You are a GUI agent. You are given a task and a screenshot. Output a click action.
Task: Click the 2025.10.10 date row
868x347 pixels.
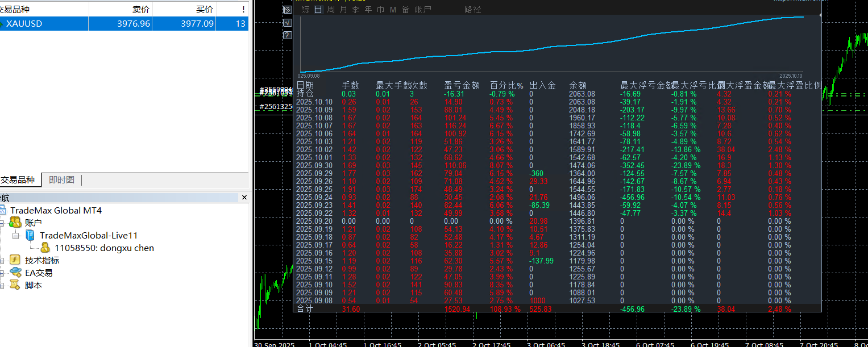(x=314, y=102)
